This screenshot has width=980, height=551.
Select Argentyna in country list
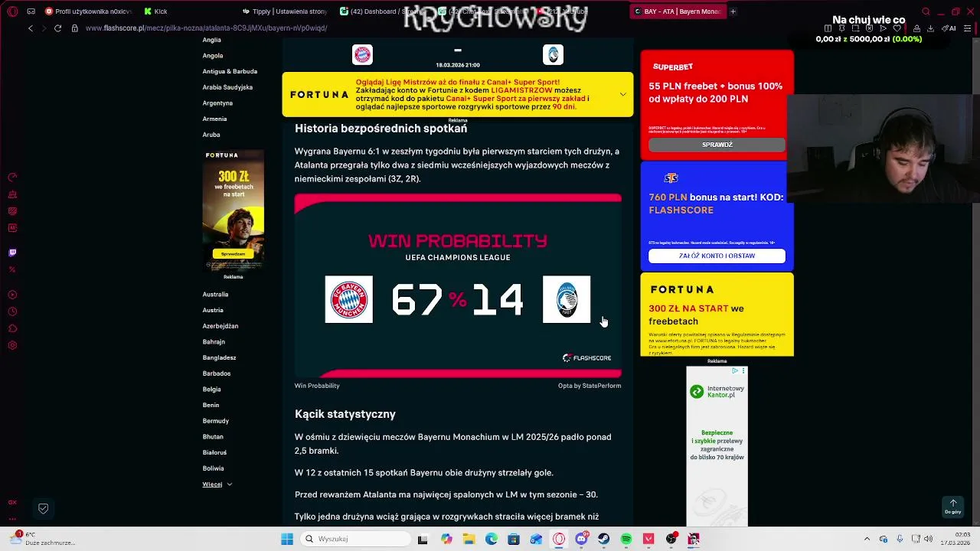coord(217,103)
